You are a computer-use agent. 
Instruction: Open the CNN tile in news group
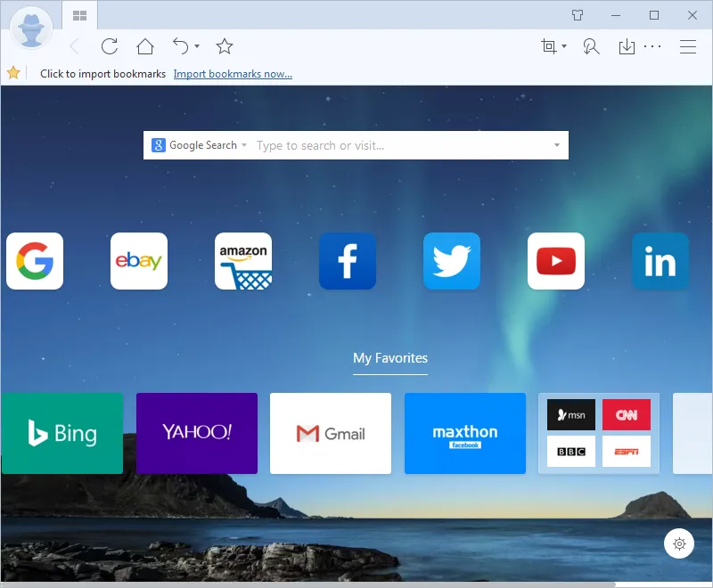click(627, 414)
